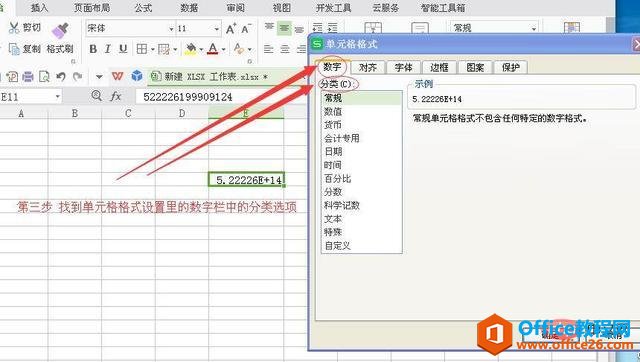This screenshot has width=640, height=362.
Task: Open the quick access toolbar customize arrow
Action: [x=99, y=76]
